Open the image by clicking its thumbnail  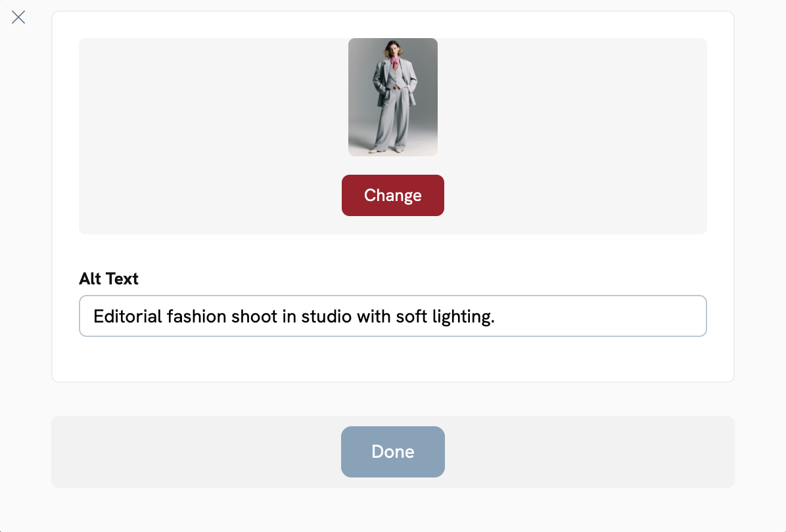point(392,97)
